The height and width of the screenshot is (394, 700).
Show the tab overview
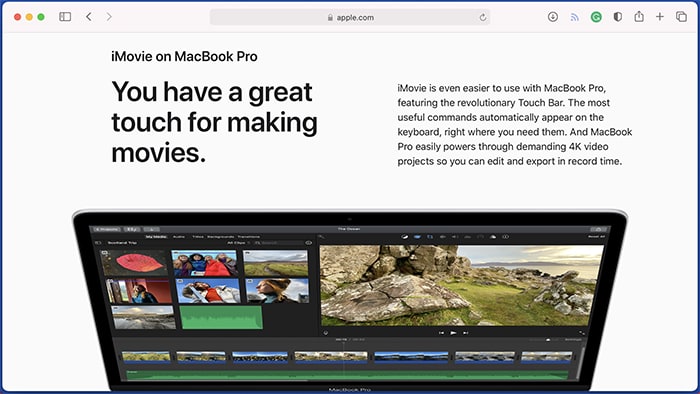[681, 17]
